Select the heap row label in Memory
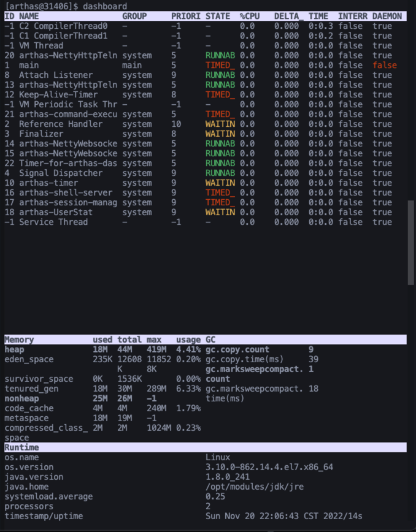The height and width of the screenshot is (532, 416). (15, 349)
